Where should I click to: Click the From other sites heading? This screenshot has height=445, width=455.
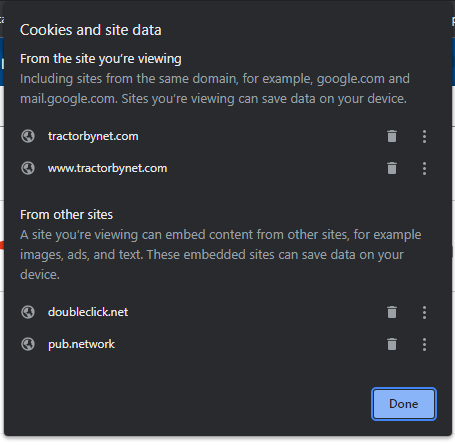pyautogui.click(x=66, y=215)
